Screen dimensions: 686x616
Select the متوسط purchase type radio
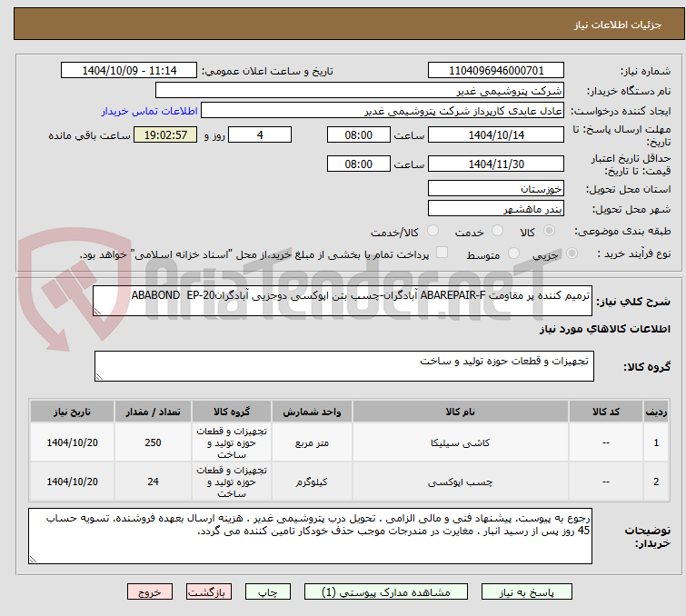(x=513, y=253)
